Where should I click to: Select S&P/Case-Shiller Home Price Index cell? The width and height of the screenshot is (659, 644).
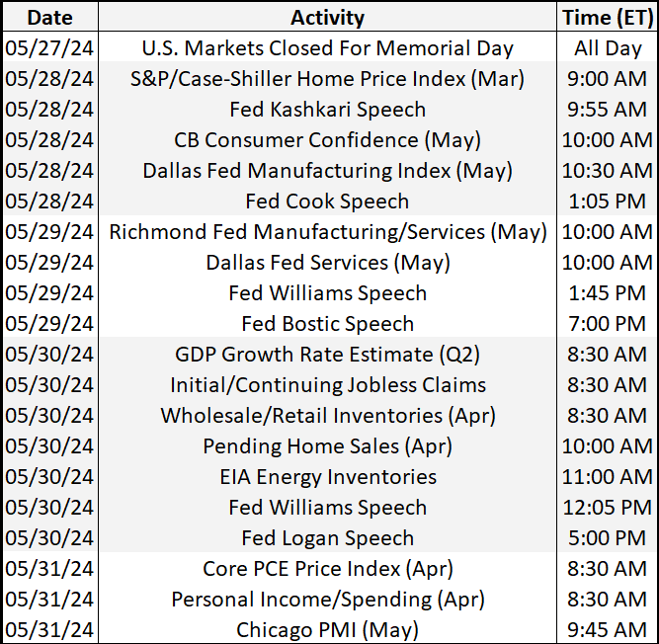tap(327, 79)
